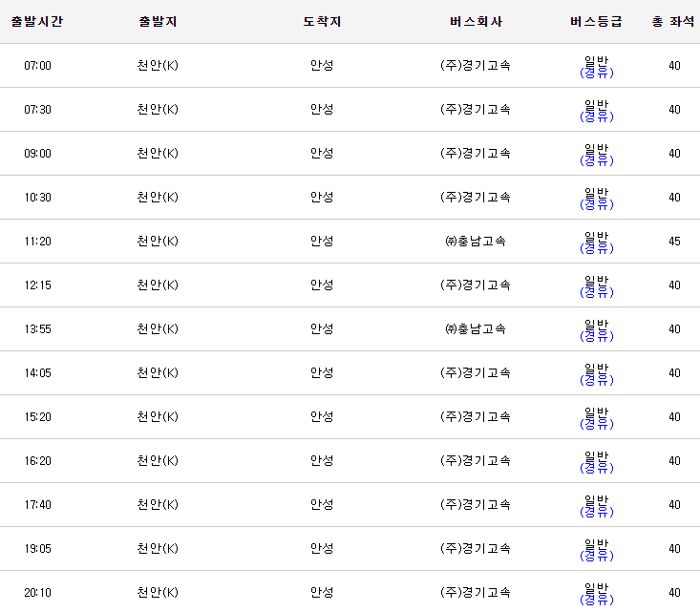The width and height of the screenshot is (700, 612).
Task: Open the (경유) link in the 20:10 row
Action: pyautogui.click(x=597, y=600)
